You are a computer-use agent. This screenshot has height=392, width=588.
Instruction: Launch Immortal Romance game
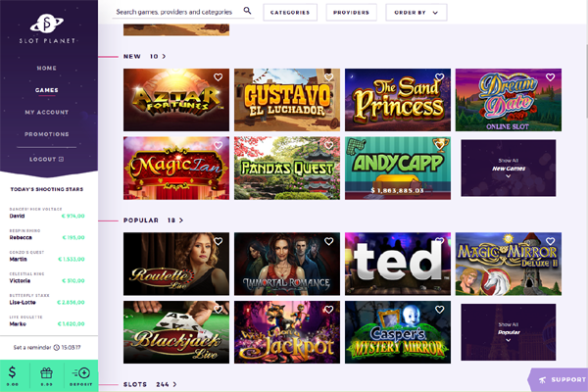pos(287,264)
